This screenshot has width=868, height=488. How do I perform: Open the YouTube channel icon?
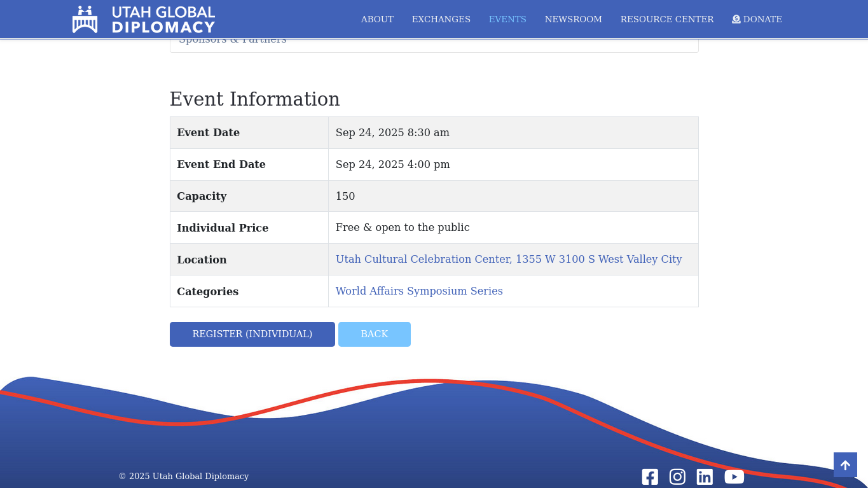[734, 477]
